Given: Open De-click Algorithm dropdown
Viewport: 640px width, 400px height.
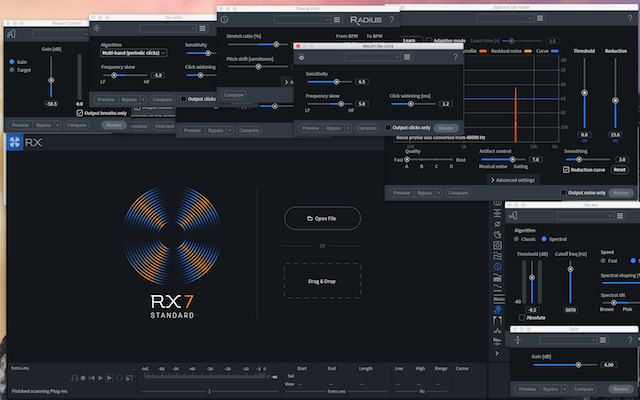Looking at the screenshot, I should [133, 53].
